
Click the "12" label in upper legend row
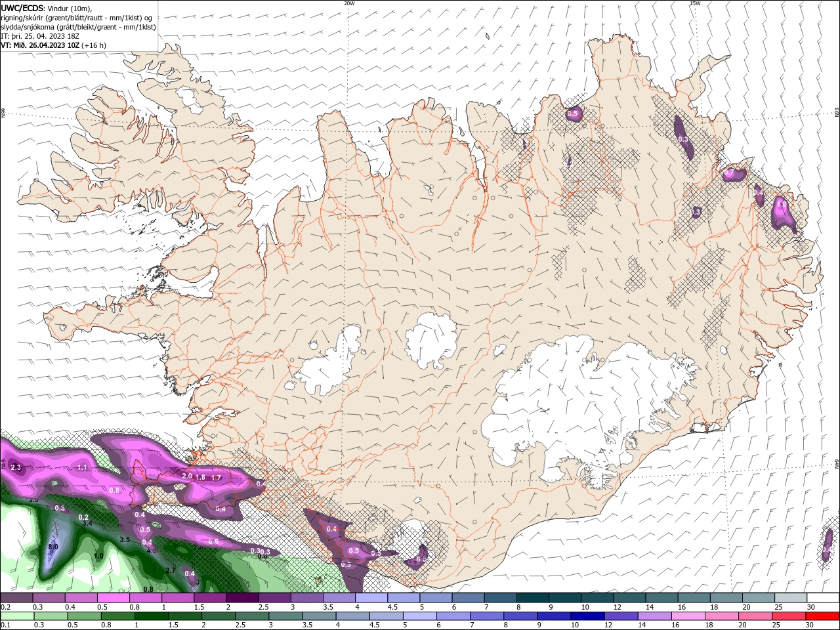click(x=616, y=607)
